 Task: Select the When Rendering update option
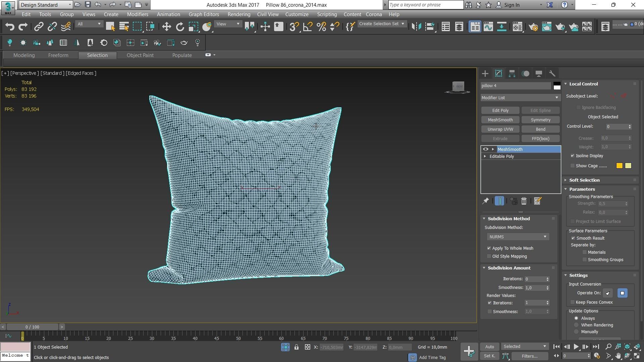click(x=576, y=325)
